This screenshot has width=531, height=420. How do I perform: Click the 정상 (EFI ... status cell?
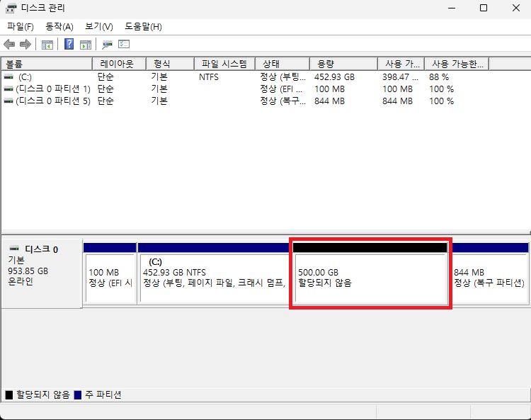281,89
